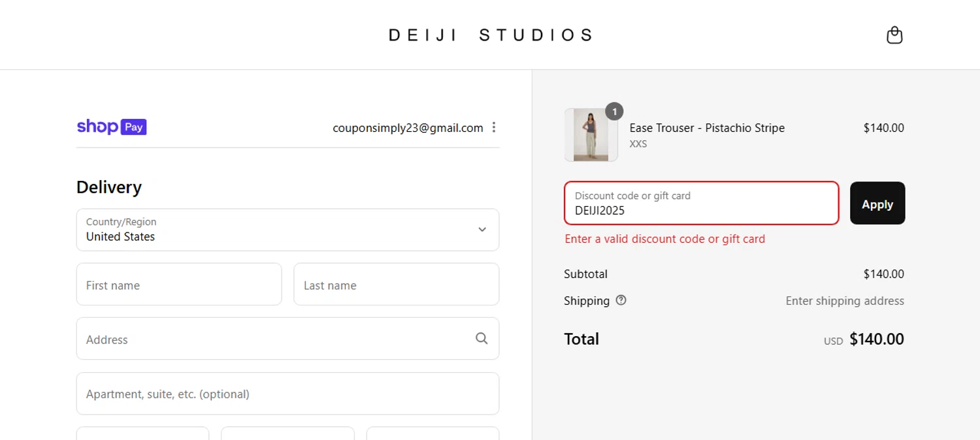Viewport: 980px width, 440px height.
Task: Apply the discount code
Action: (x=877, y=203)
